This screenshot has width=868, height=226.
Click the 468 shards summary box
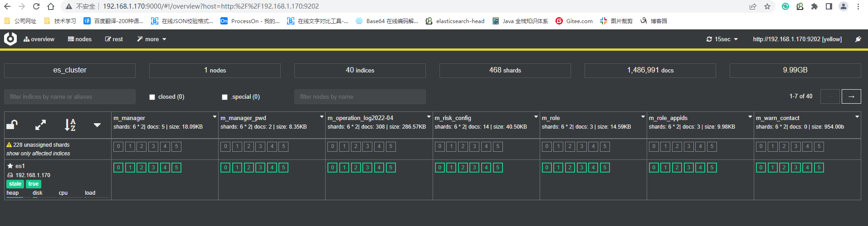505,70
